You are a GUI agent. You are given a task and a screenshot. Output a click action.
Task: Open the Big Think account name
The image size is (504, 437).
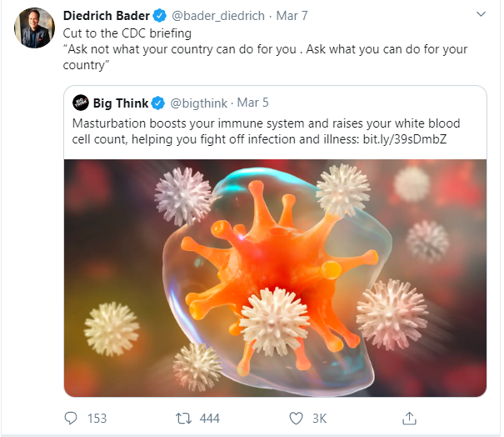tap(121, 103)
